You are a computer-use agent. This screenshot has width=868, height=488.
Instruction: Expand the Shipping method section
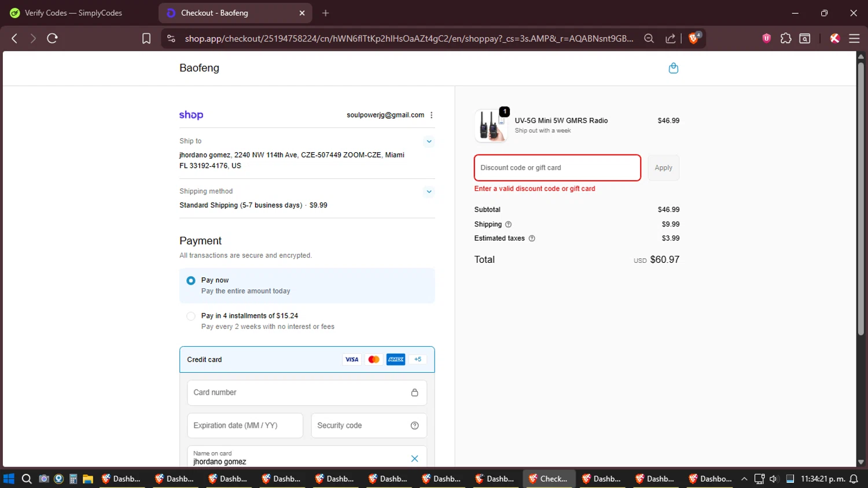[429, 192]
